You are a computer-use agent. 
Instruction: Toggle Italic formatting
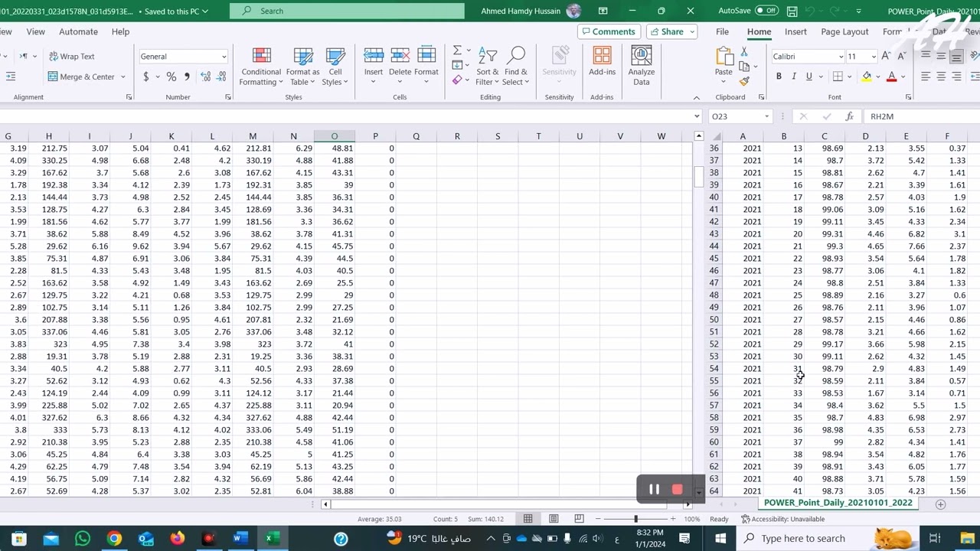(794, 77)
